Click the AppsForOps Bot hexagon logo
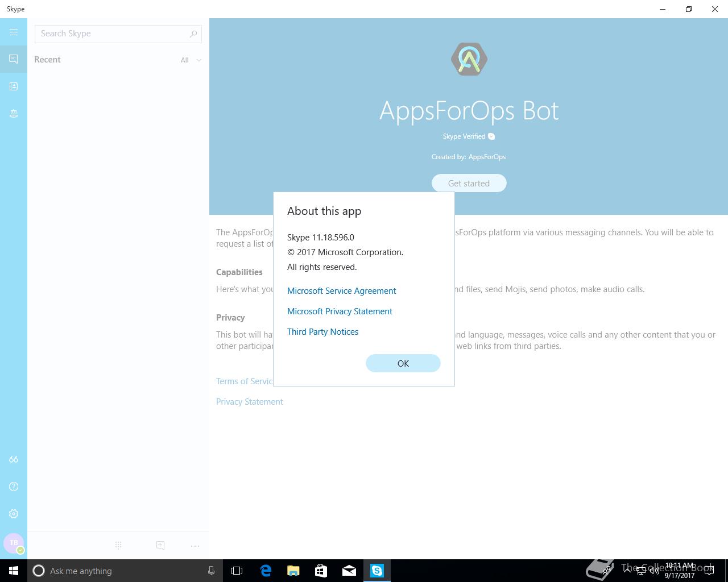This screenshot has height=582, width=728. 469,59
